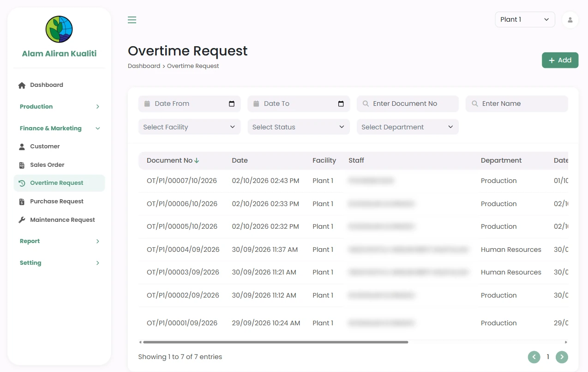Click the Purchase Request invoice icon
The height and width of the screenshot is (372, 588).
(x=22, y=201)
